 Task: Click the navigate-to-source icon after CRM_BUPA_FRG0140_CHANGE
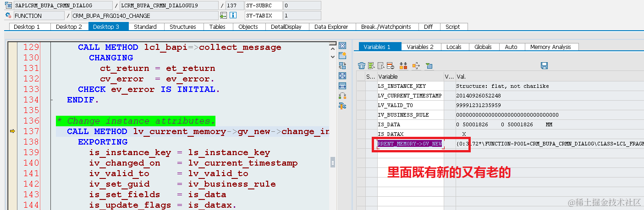coord(223,16)
